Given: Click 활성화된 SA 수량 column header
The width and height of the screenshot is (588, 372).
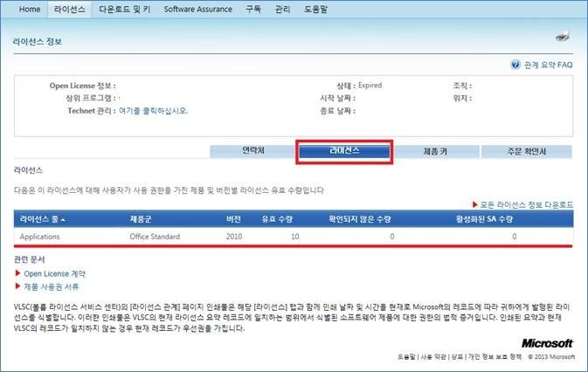Looking at the screenshot, I should tap(484, 219).
